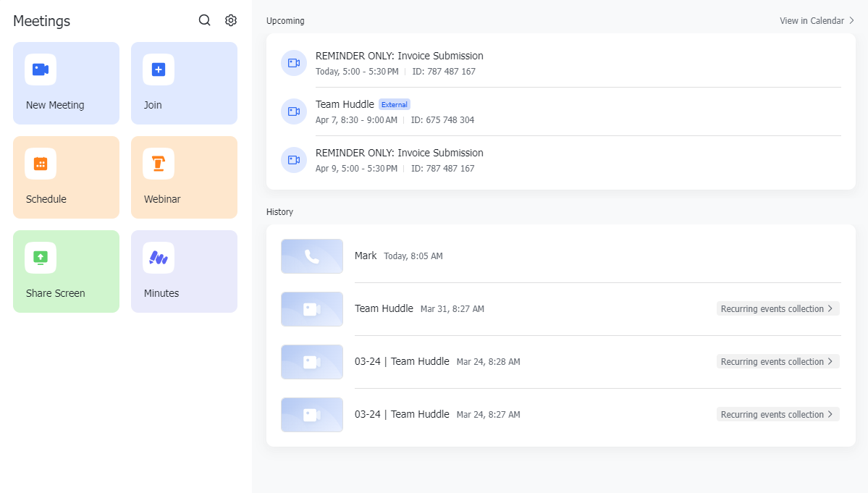
Task: Click the Today, 5:00 - 5:30 PM time
Action: pos(357,72)
